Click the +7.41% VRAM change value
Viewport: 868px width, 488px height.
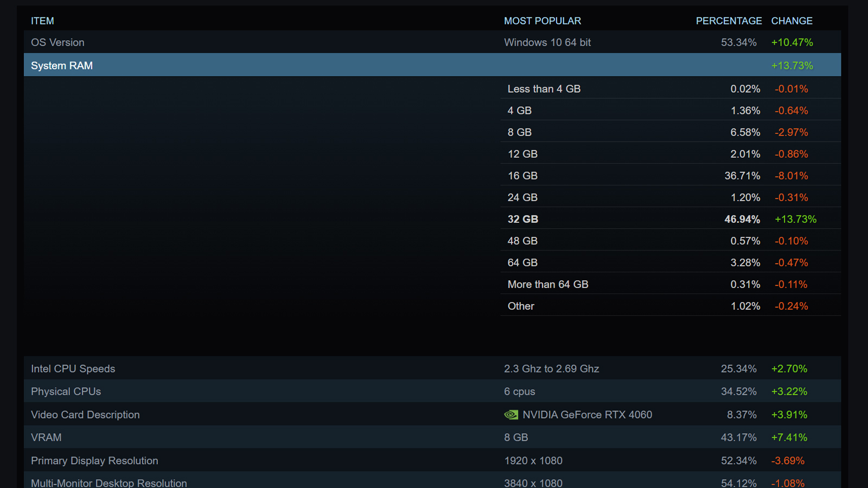[x=789, y=438]
